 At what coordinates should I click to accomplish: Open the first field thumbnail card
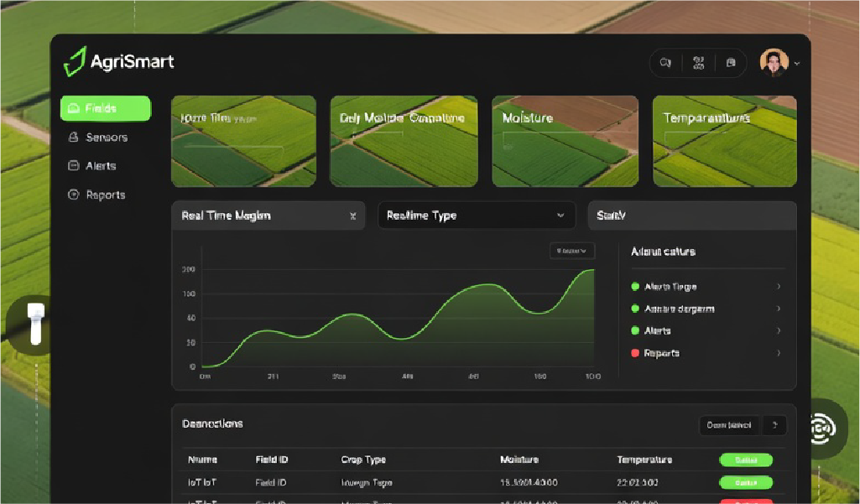point(243,141)
